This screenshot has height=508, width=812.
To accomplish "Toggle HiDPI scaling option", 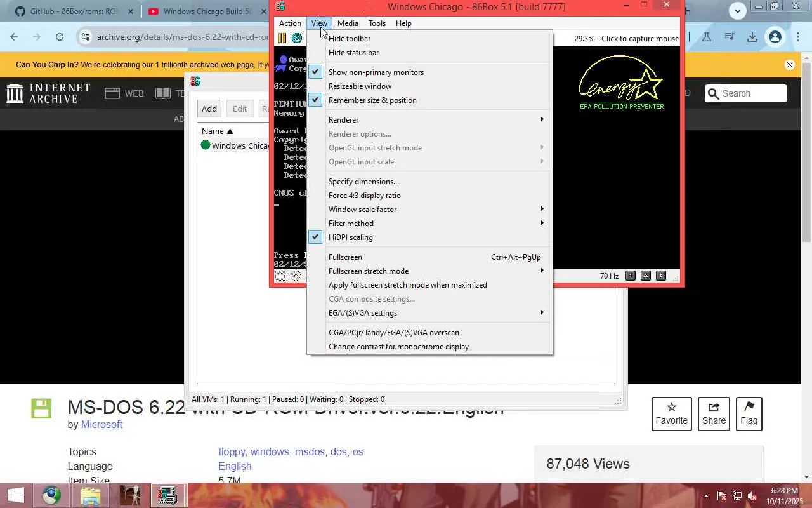I will (x=430, y=237).
